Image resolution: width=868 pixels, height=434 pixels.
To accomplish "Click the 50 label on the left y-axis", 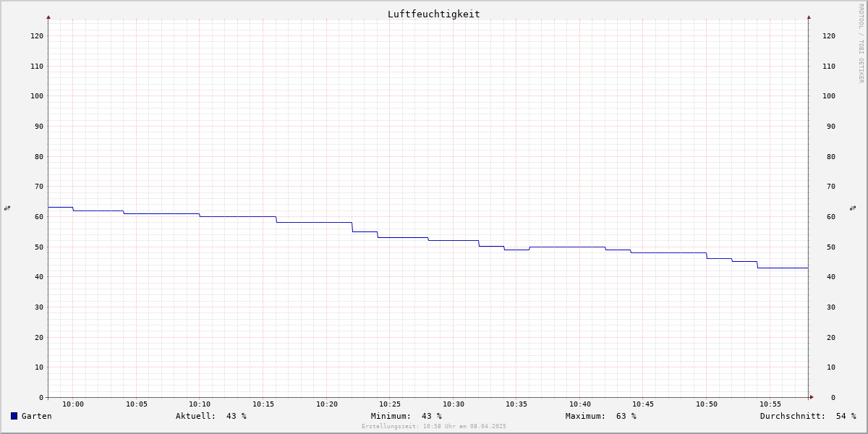I will (x=39, y=247).
